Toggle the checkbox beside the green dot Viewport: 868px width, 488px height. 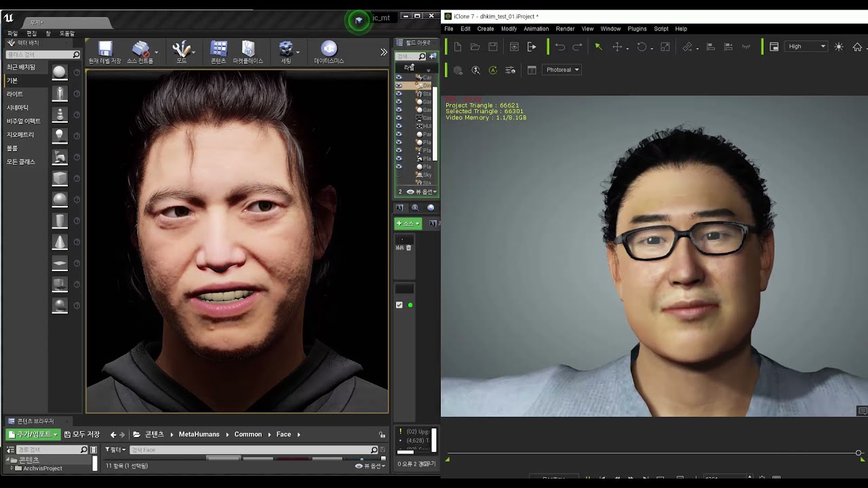pyautogui.click(x=399, y=305)
